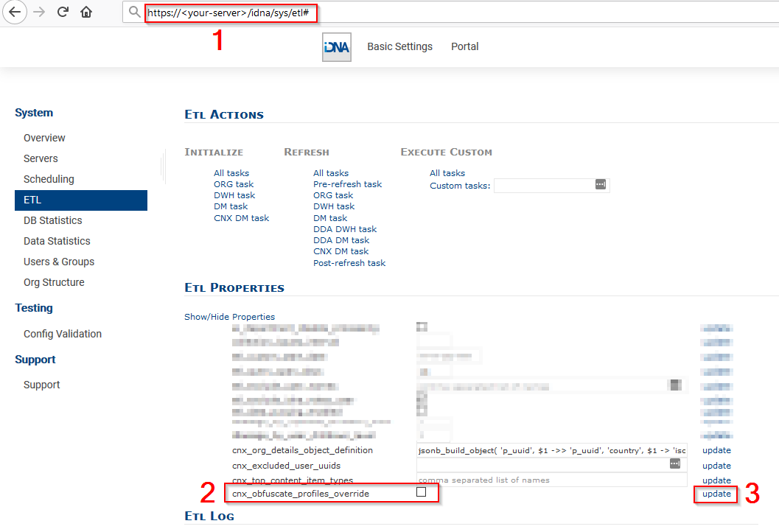Open ellipsis picker beside Custom tasks field
The height and width of the screenshot is (532, 779).
600,185
